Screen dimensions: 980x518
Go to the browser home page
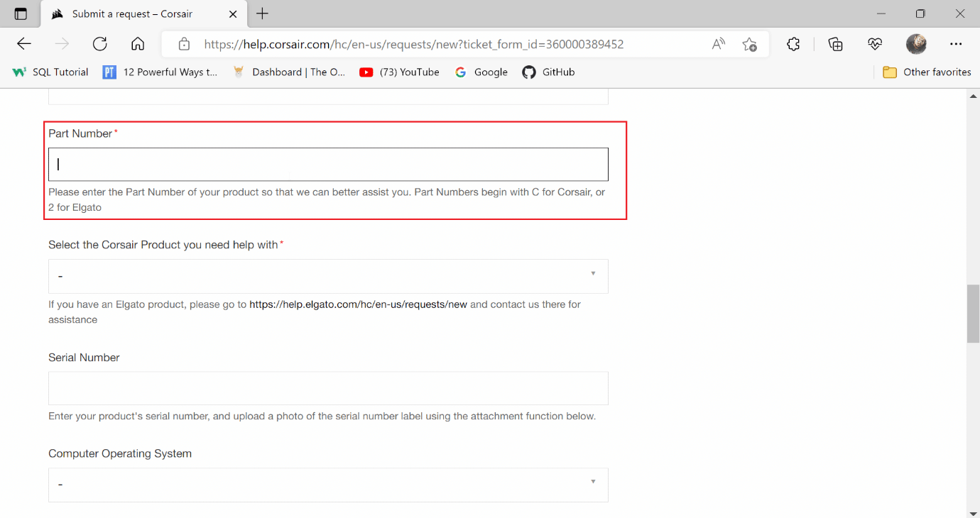(x=138, y=44)
